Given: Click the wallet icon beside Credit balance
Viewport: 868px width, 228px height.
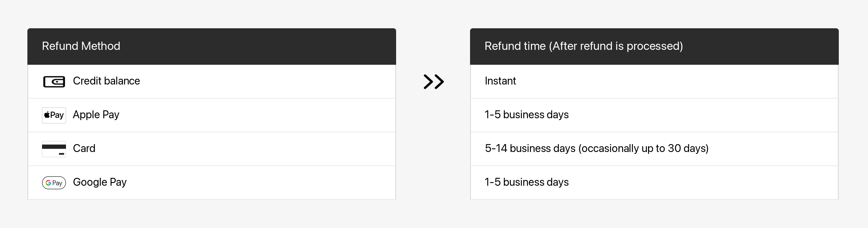Looking at the screenshot, I should 54,81.
